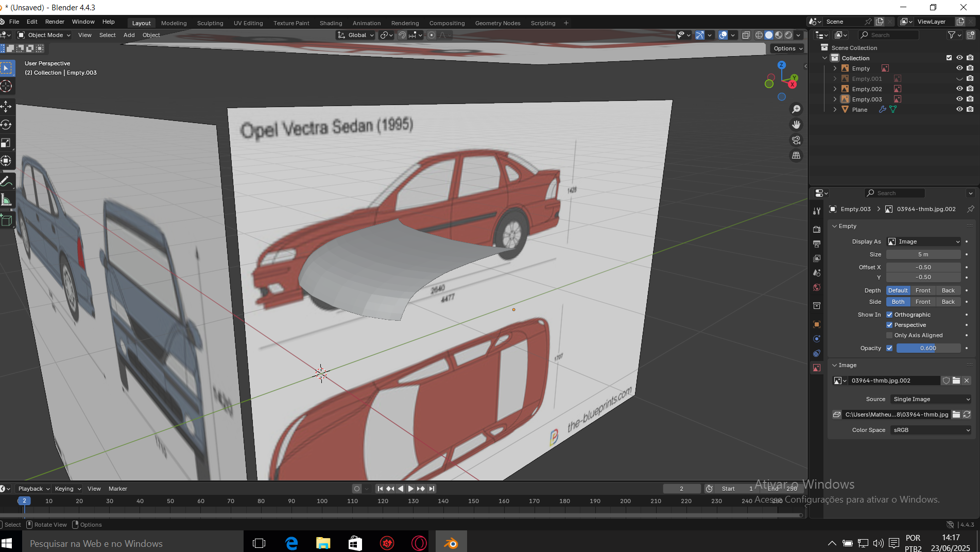Open the Object Constraints properties tab

(817, 353)
